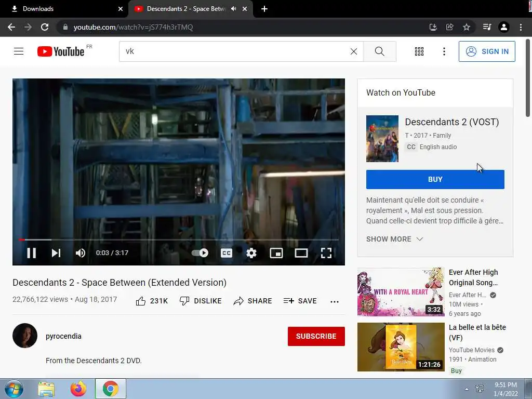The width and height of the screenshot is (532, 399).
Task: Play La belle et la bête thumbnail
Action: 401,347
